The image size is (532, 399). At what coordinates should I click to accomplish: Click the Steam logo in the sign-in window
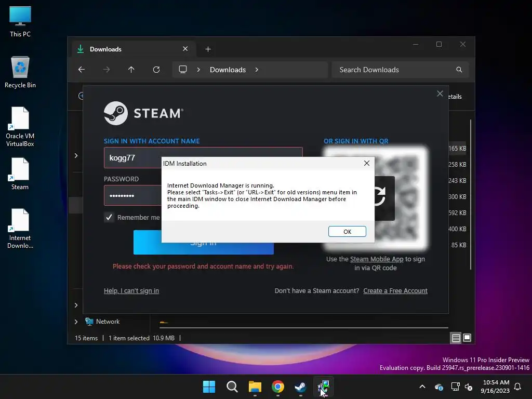[x=144, y=113]
